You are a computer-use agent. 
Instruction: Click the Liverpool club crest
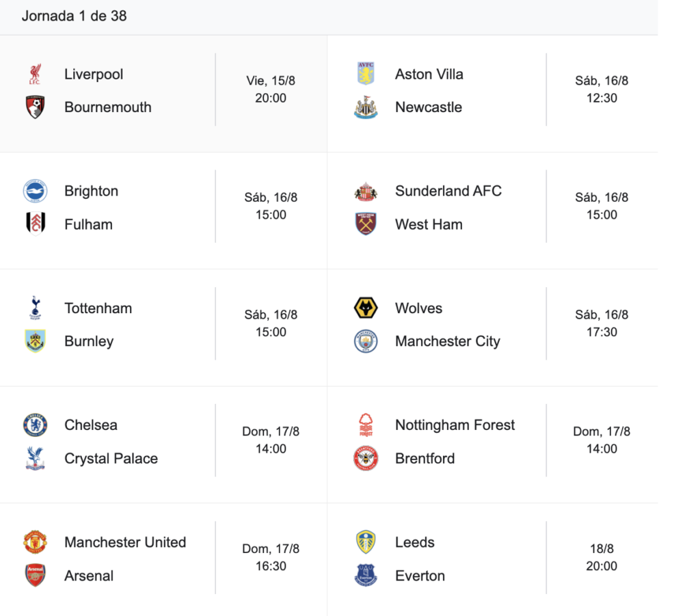coord(36,74)
